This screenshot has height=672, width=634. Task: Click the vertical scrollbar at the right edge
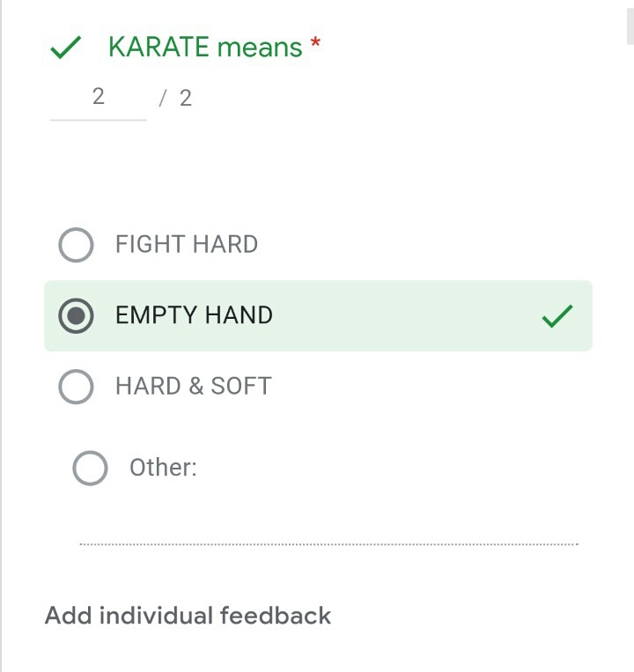pyautogui.click(x=629, y=26)
